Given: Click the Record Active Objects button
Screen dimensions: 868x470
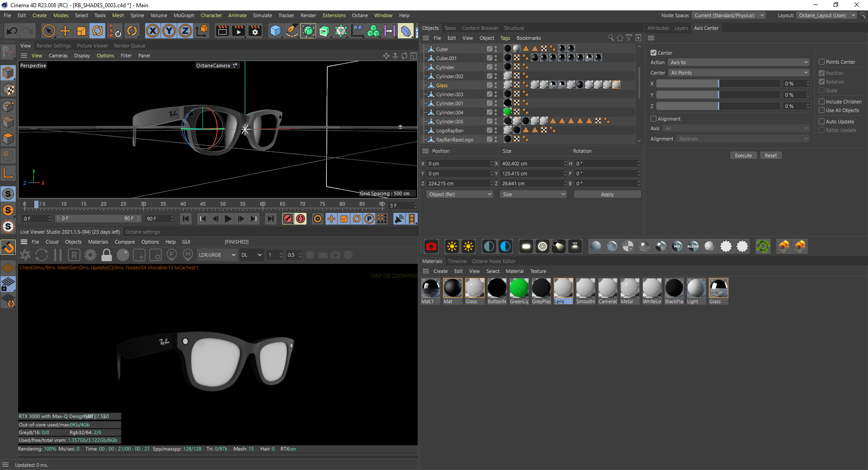Looking at the screenshot, I should coord(288,219).
